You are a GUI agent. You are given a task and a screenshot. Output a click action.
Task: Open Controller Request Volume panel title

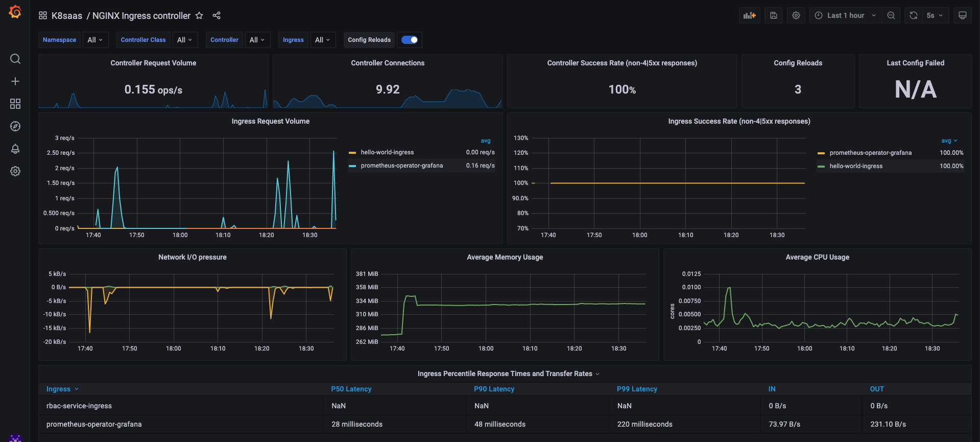(153, 63)
